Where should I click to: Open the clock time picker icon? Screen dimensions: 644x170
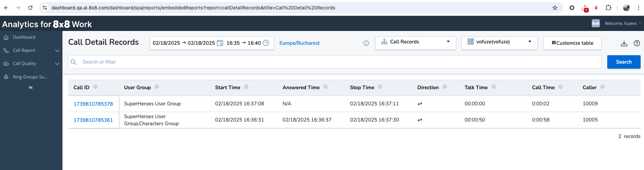pyautogui.click(x=266, y=43)
